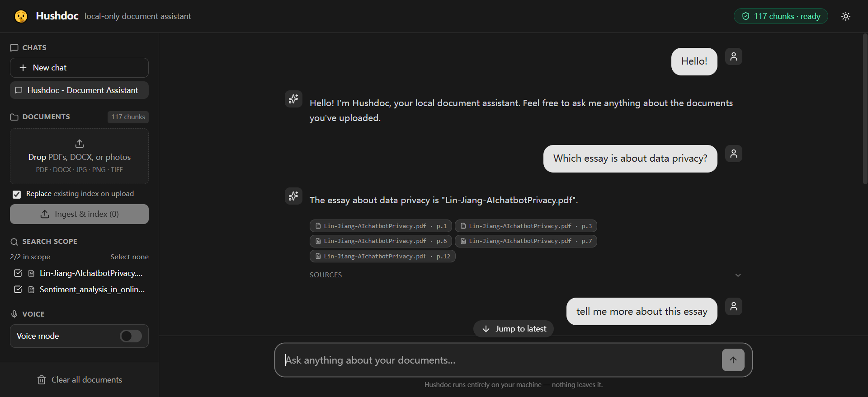The image size is (868, 397).
Task: Click the CHATS section speech bubble icon
Action: (x=14, y=47)
